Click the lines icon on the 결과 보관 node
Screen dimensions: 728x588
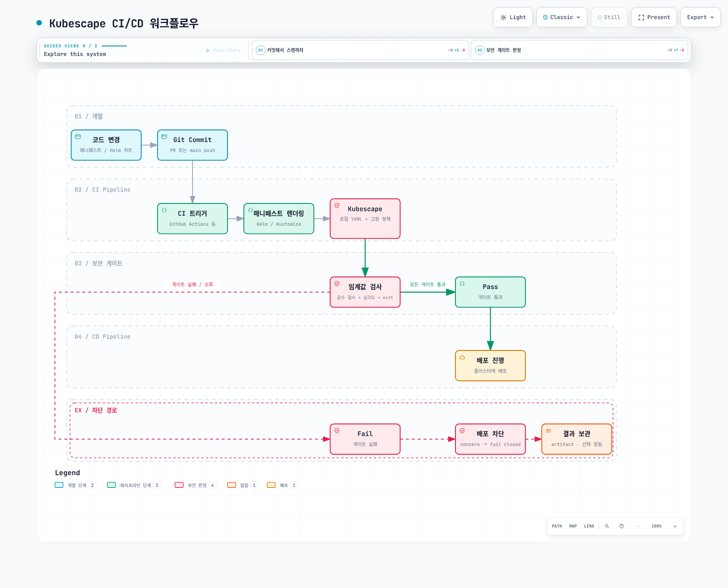(549, 431)
